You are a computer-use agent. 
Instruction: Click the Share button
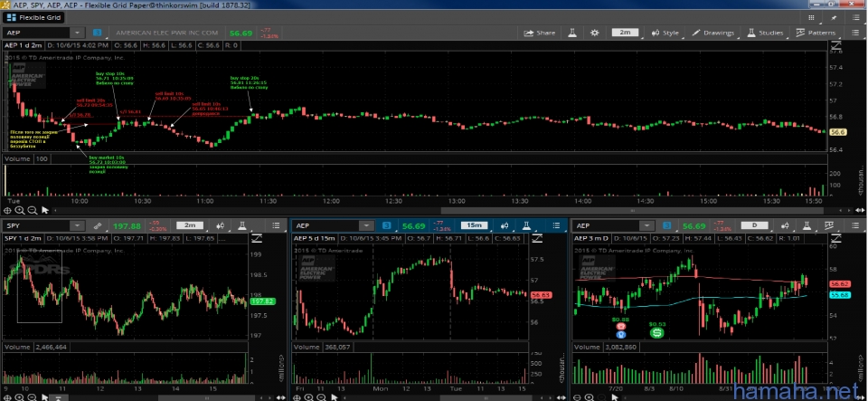(540, 33)
